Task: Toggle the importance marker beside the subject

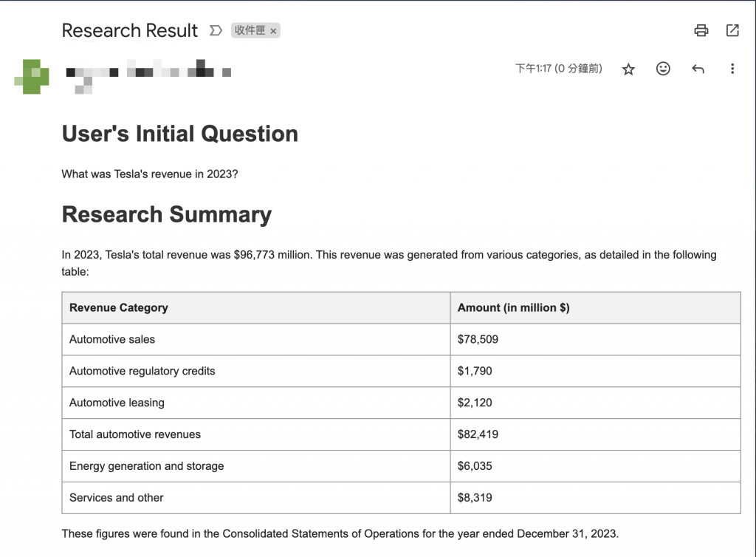Action: [x=216, y=30]
